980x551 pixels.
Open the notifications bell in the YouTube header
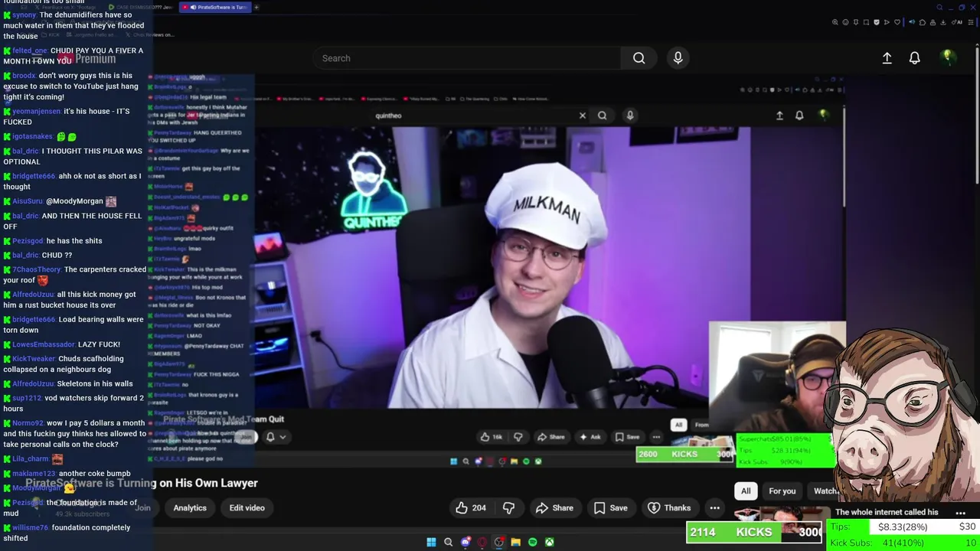[914, 58]
